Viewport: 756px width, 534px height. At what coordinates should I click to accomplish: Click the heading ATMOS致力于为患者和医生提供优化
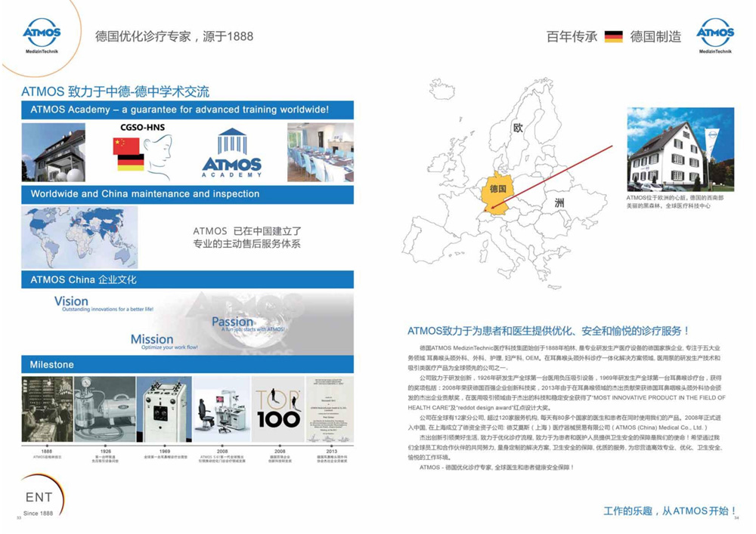point(548,331)
